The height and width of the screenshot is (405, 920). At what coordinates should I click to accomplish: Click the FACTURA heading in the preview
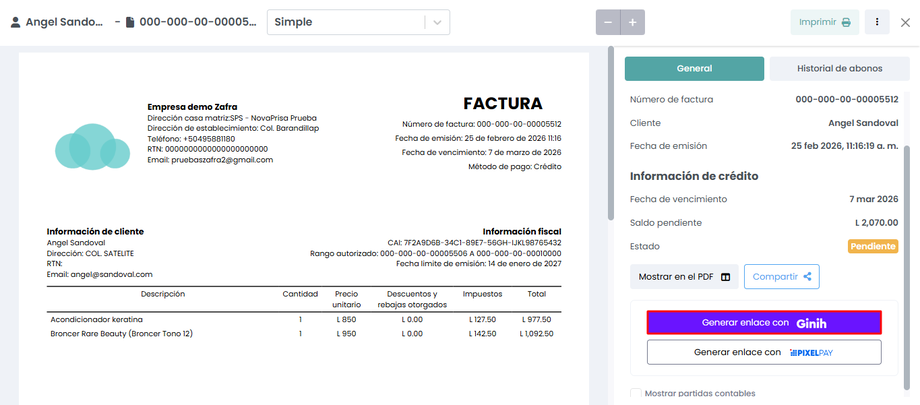pos(503,104)
